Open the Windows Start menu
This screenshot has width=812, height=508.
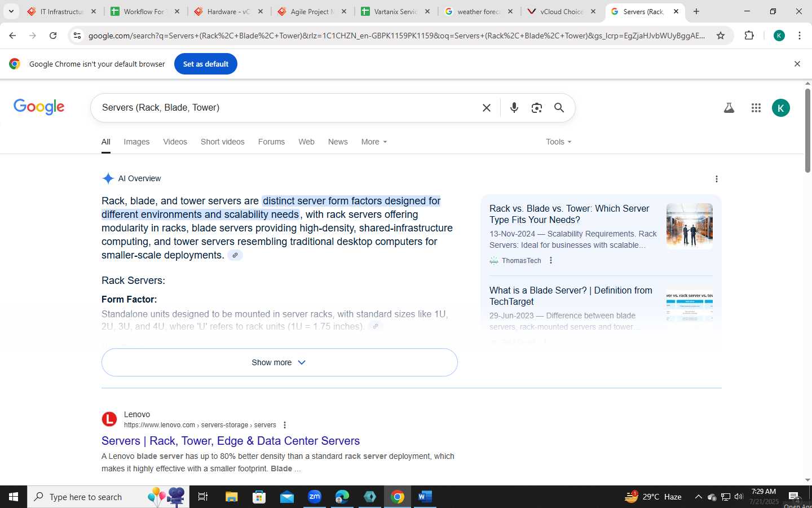pyautogui.click(x=14, y=497)
